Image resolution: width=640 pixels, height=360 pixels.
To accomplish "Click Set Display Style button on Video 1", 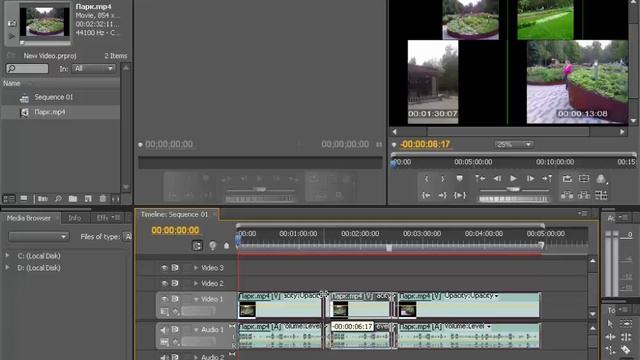I will pos(164,312).
